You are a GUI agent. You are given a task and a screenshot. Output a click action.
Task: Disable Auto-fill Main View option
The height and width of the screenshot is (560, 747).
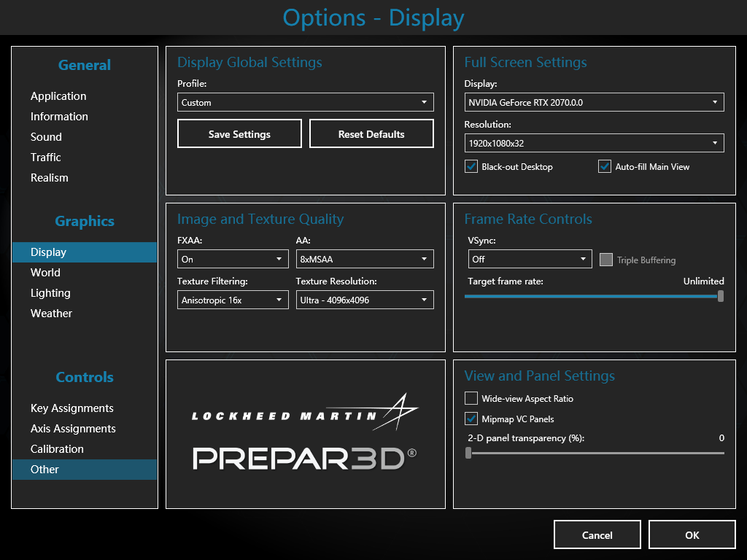tap(605, 167)
